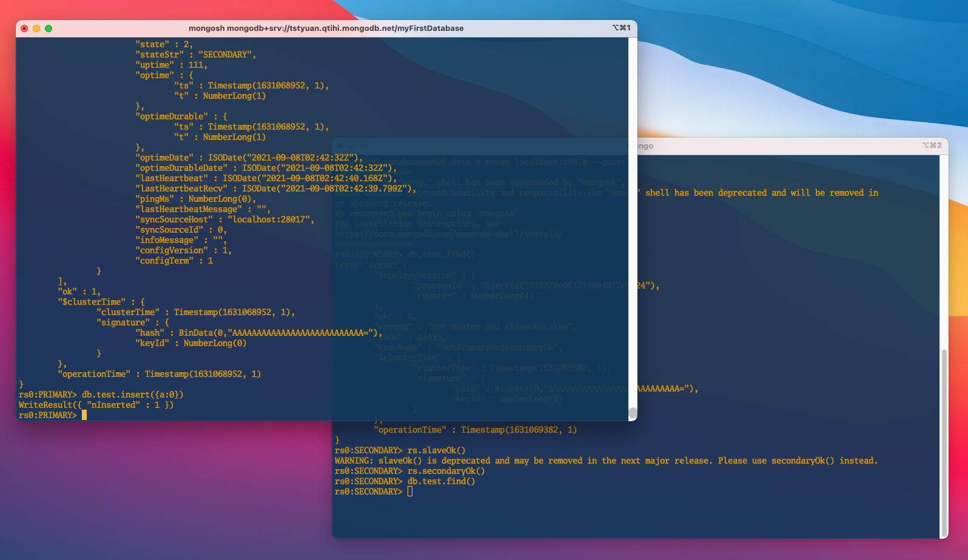Viewport: 968px width, 560px height.
Task: Click the "keyId" : NumberLong(0) line in mongosh window
Action: coord(191,343)
